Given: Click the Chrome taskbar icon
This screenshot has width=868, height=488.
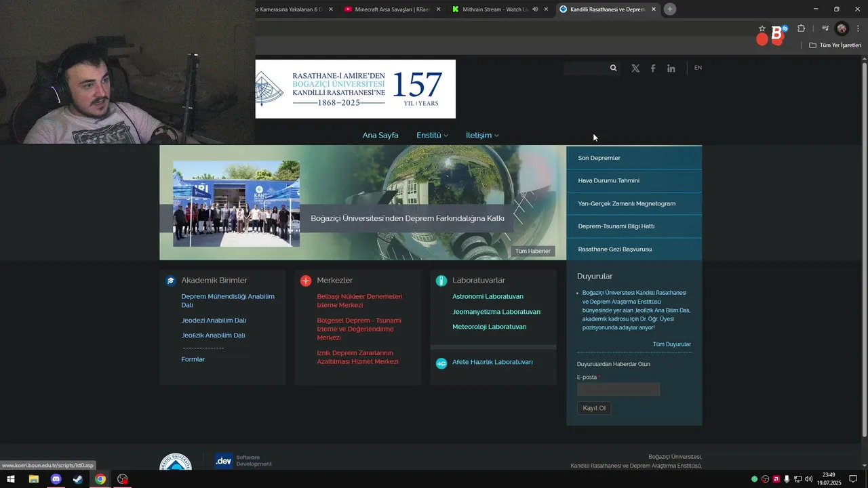Looking at the screenshot, I should 100,479.
